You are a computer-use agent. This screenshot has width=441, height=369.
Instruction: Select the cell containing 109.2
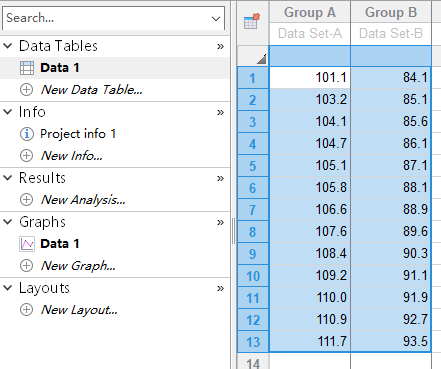coord(310,276)
